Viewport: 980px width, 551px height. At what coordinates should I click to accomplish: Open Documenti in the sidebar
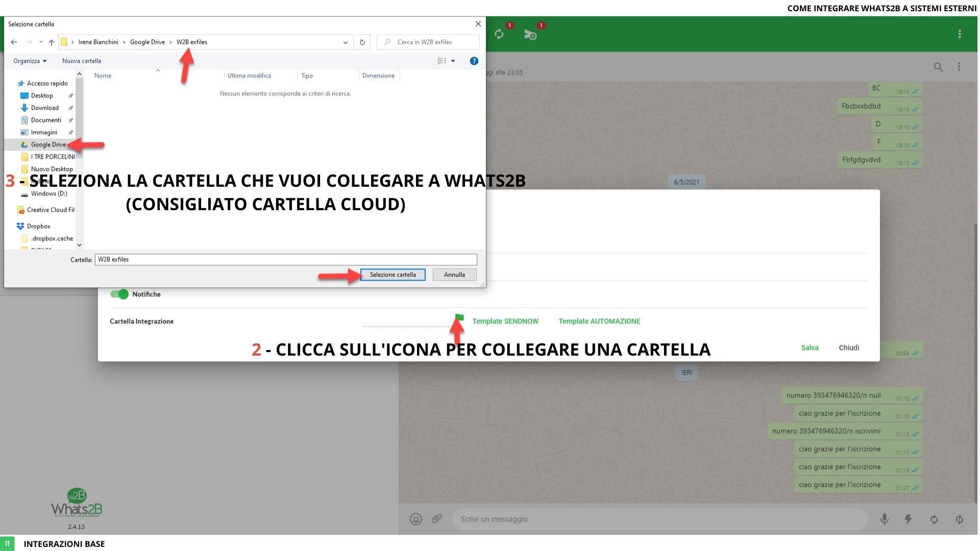pos(46,120)
